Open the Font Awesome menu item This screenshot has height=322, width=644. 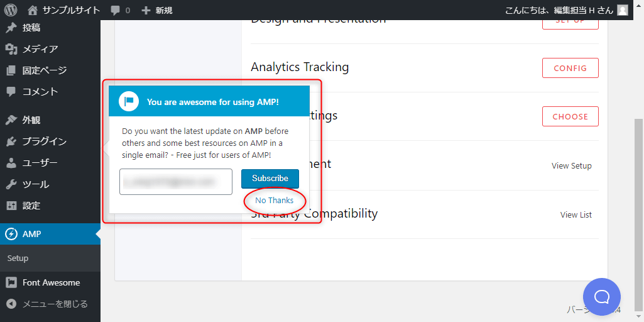50,282
